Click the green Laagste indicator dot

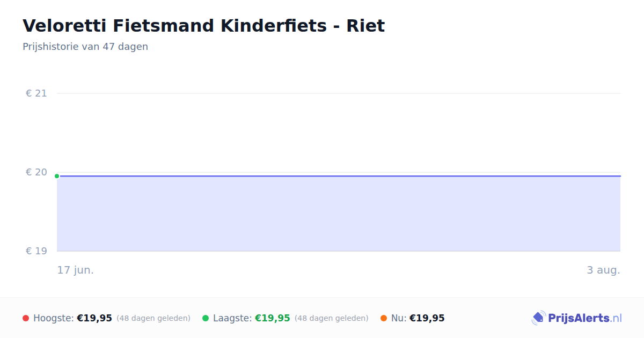tap(206, 318)
